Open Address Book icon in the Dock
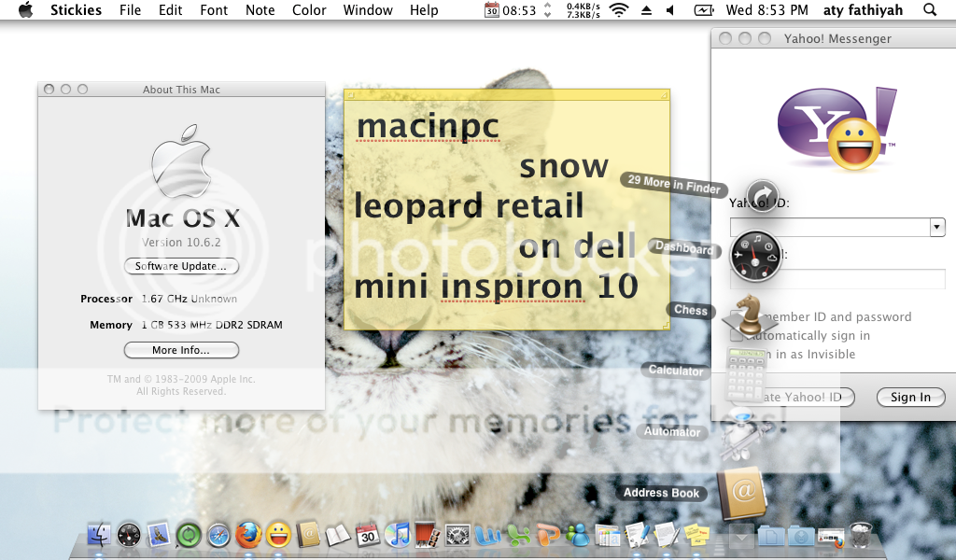Viewport: 956px width, 560px height. point(308,536)
